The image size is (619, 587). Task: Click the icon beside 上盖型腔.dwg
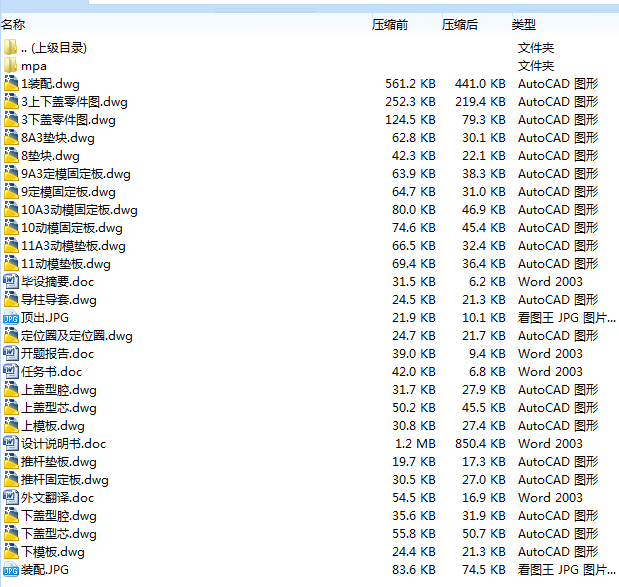[11, 390]
